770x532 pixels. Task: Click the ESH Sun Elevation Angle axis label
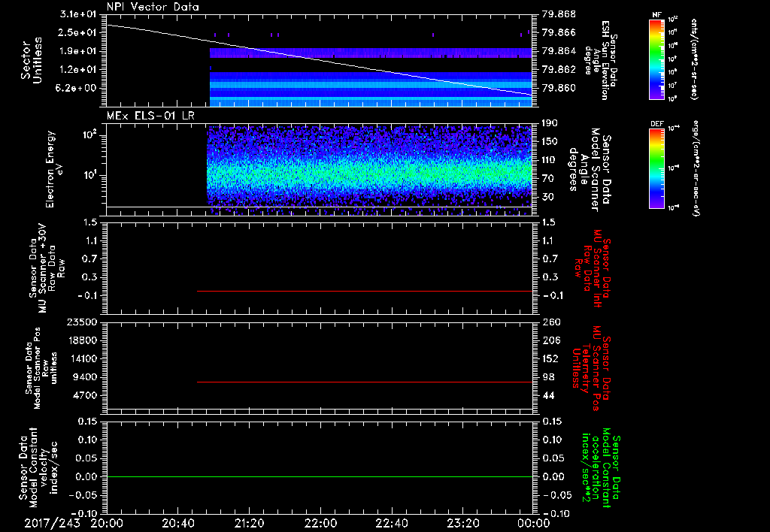tap(599, 60)
